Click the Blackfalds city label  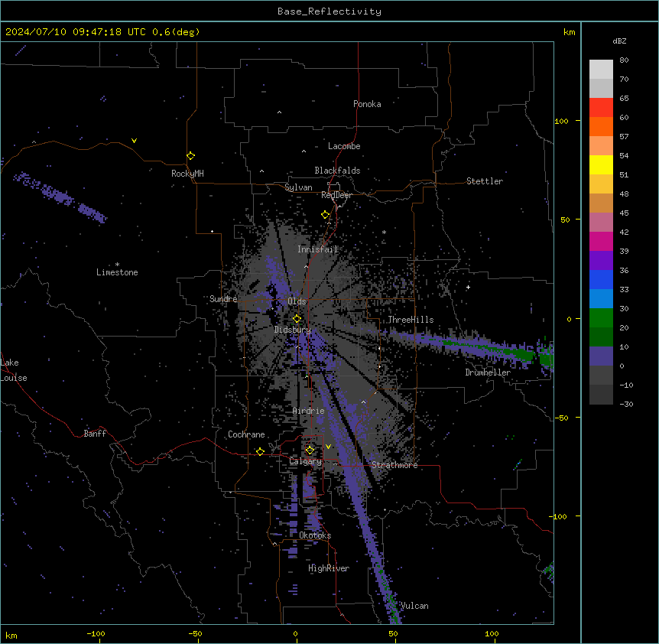tap(337, 171)
